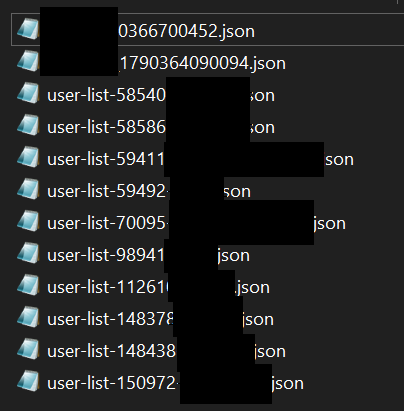The image size is (404, 411).
Task: Select the user-list-58540 file name
Action: 161,95
